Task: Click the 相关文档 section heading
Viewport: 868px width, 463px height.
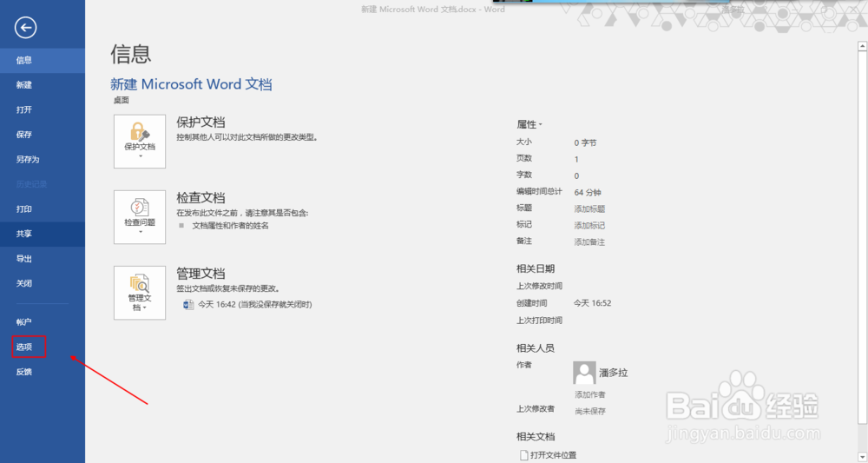Action: 536,437
